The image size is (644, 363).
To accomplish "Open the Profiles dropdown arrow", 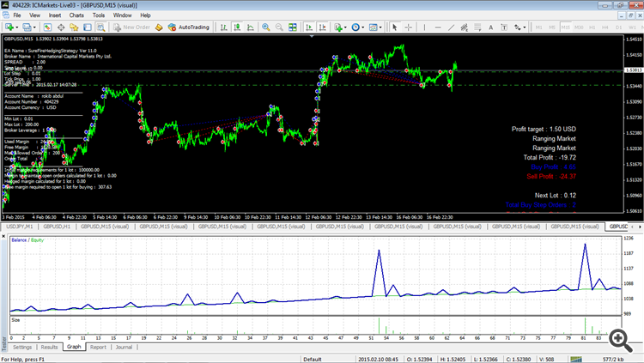I will pyautogui.click(x=35, y=27).
